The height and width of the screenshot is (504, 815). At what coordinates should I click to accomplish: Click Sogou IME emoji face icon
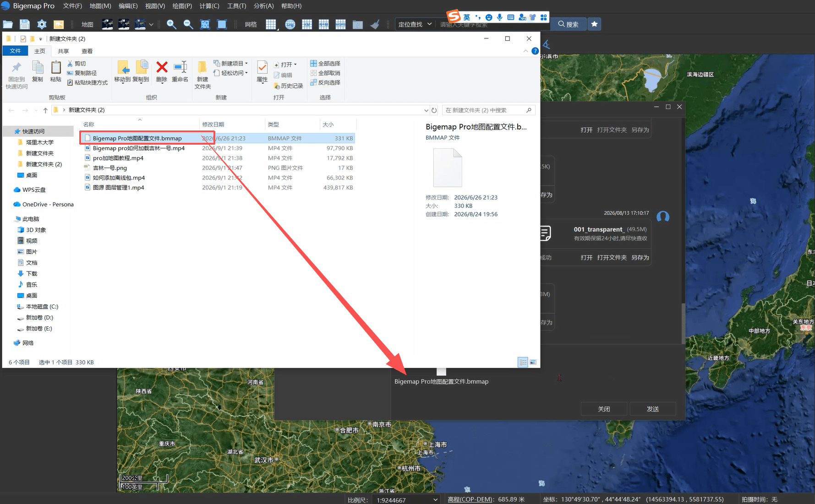pyautogui.click(x=489, y=17)
